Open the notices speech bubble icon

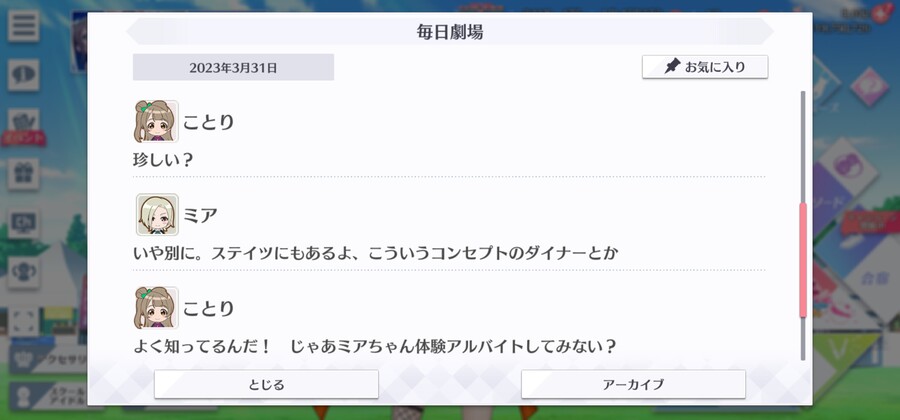pyautogui.click(x=24, y=75)
